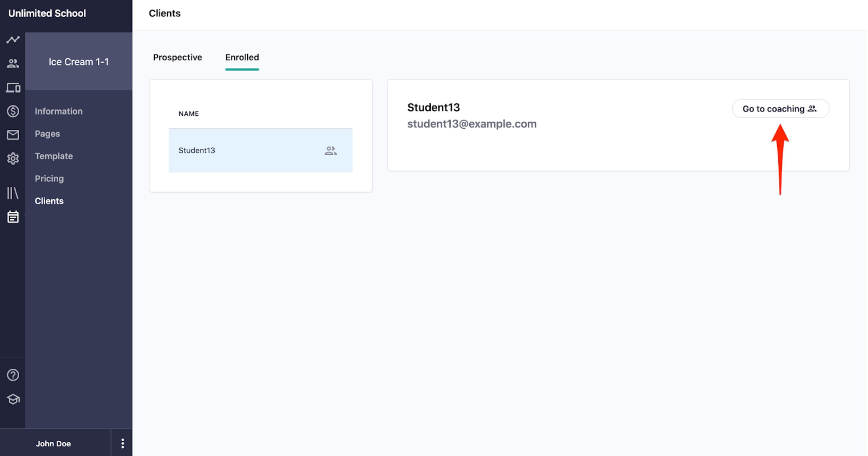The image size is (868, 456).
Task: Open the calendar schedule icon
Action: 13,216
